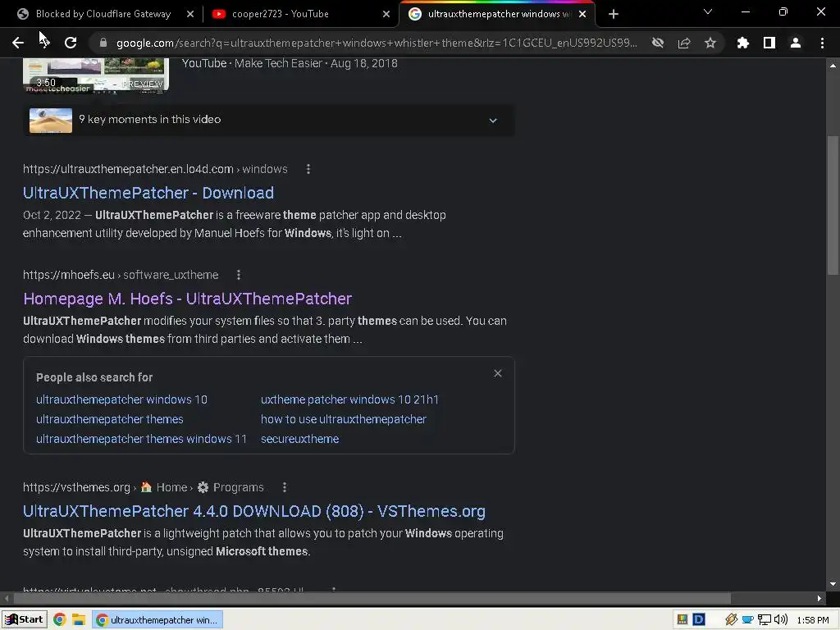Play the Make Tech Easier video thumbnail

(x=96, y=75)
